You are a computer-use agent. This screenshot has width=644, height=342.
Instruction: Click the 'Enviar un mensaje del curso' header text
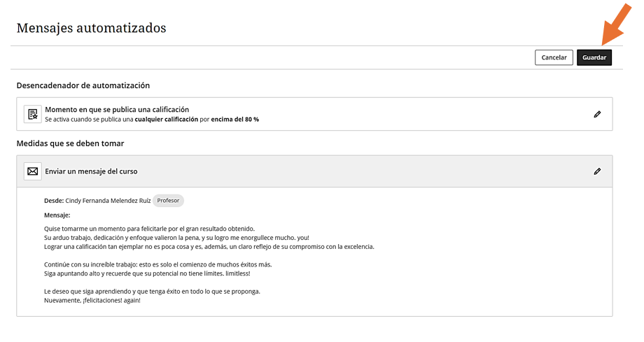coord(91,171)
